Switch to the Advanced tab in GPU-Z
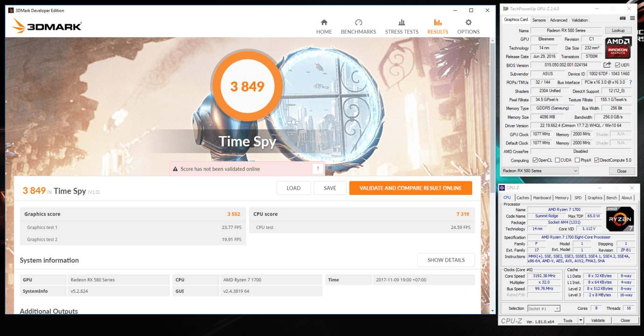 (559, 20)
